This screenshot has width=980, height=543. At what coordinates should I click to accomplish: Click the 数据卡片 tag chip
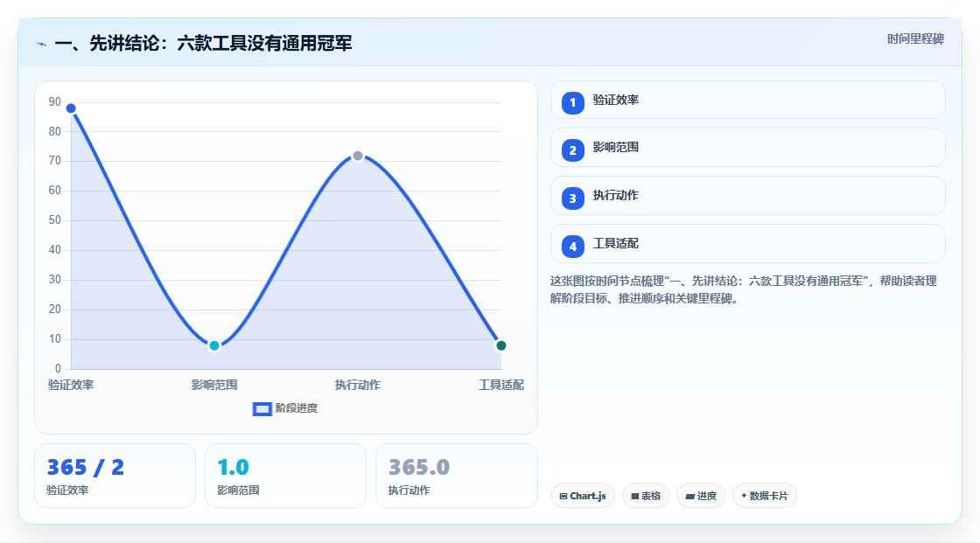pyautogui.click(x=765, y=496)
